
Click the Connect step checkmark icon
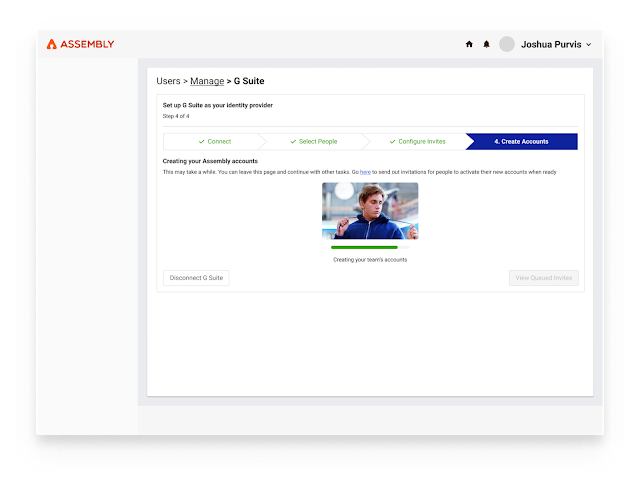[202, 142]
